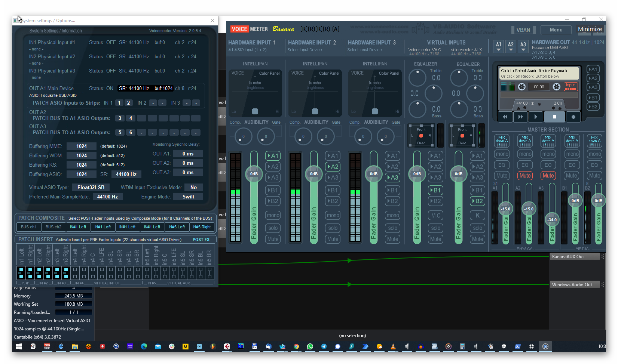Screen dimensions: 618x364
Task: Toggle A1 routing on Hardware Input 1
Action: point(273,156)
